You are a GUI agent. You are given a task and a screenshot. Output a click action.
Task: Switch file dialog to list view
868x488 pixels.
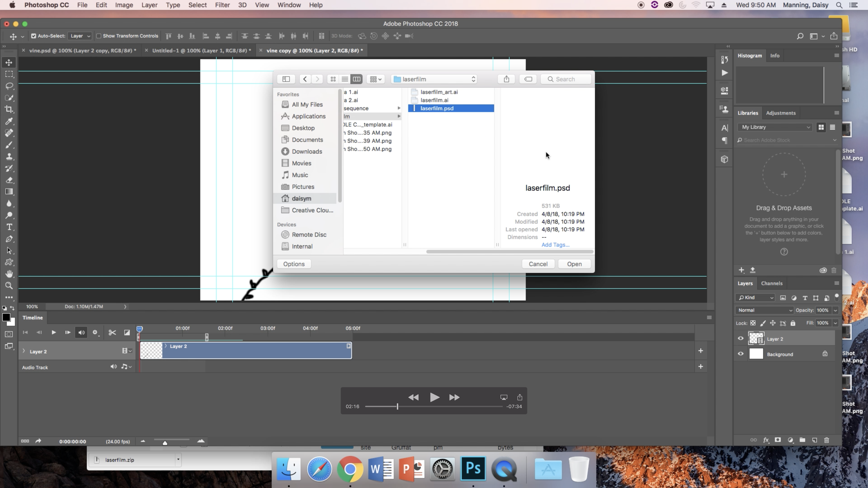[x=345, y=79]
